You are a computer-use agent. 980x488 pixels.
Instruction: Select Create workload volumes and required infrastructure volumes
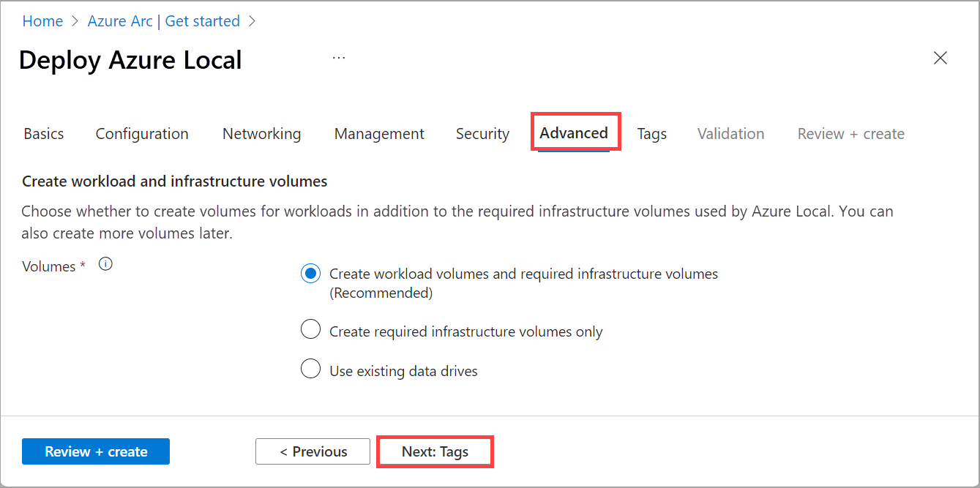coord(311,274)
